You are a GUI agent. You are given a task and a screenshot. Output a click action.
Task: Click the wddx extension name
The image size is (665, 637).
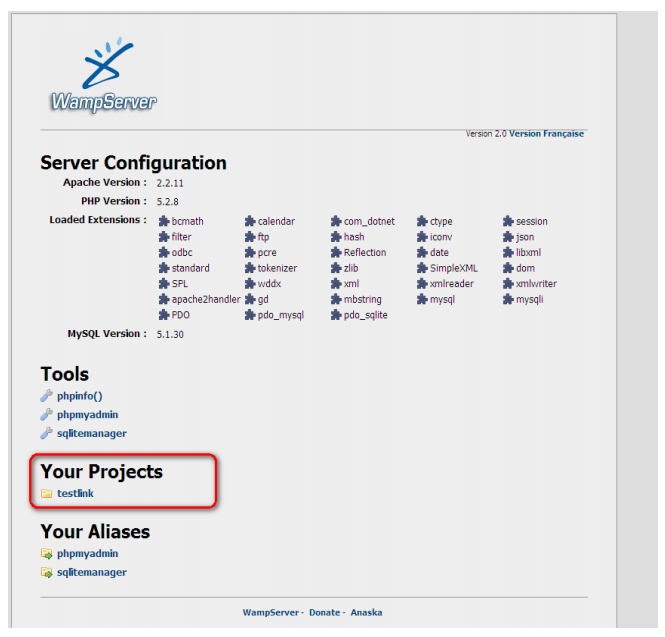[x=269, y=284]
